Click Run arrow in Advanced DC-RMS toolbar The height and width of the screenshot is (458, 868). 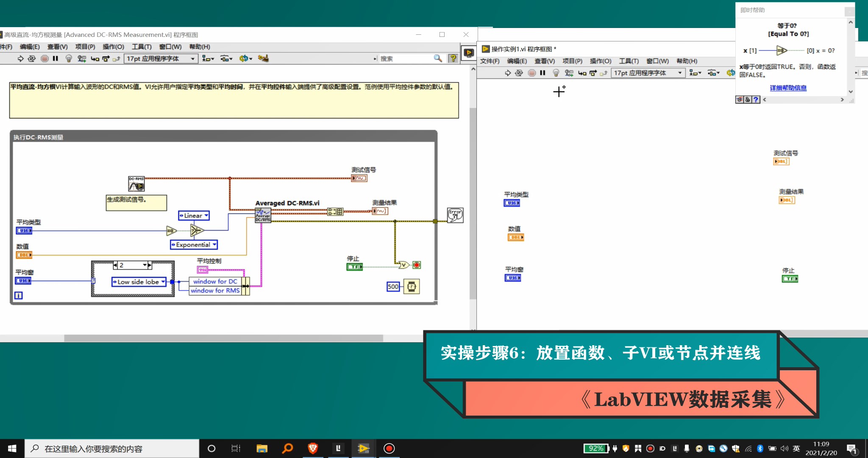[20, 59]
